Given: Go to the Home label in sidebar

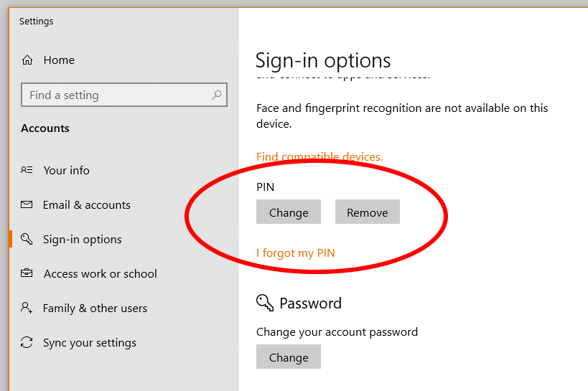Looking at the screenshot, I should click(x=59, y=60).
